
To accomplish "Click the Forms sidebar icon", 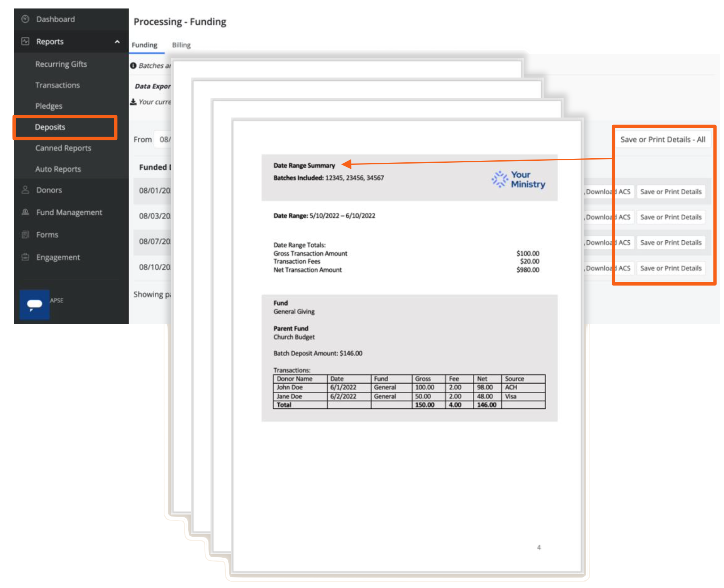I will [x=25, y=235].
